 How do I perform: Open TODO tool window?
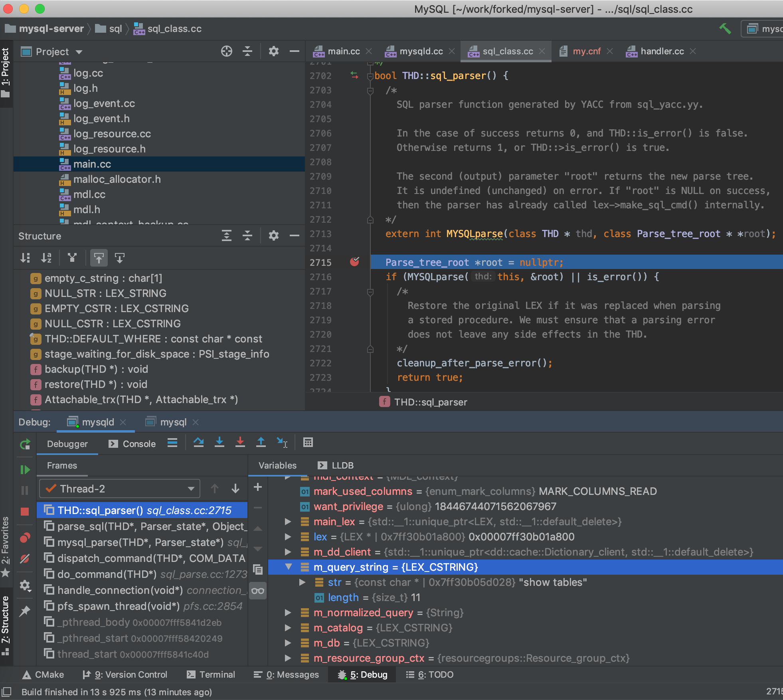(x=429, y=674)
